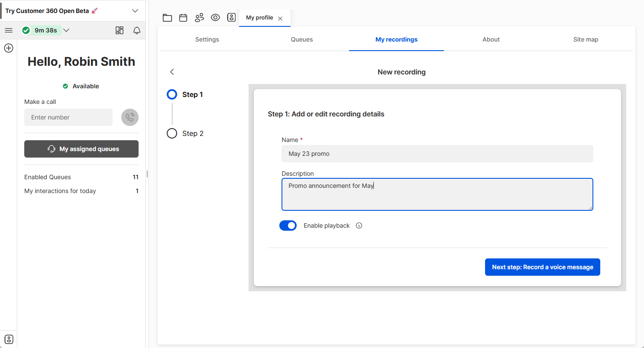
Task: Click the Enter number field
Action: click(x=68, y=117)
